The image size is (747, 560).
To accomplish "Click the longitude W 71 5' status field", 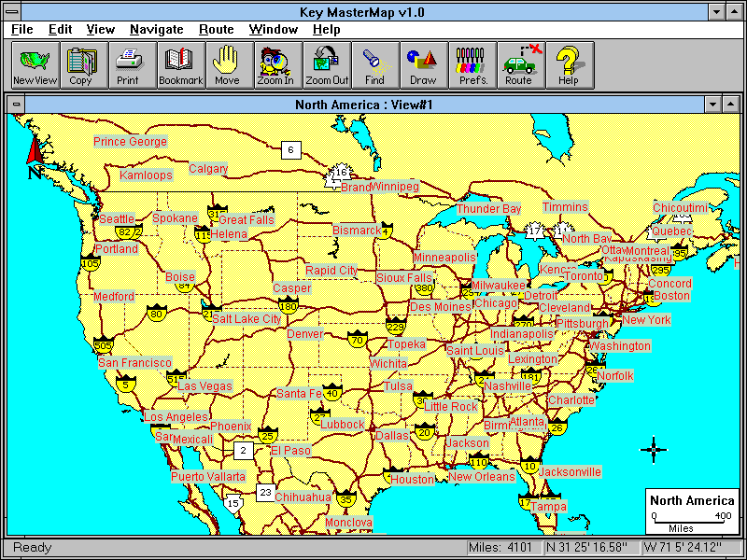I will coord(689,547).
